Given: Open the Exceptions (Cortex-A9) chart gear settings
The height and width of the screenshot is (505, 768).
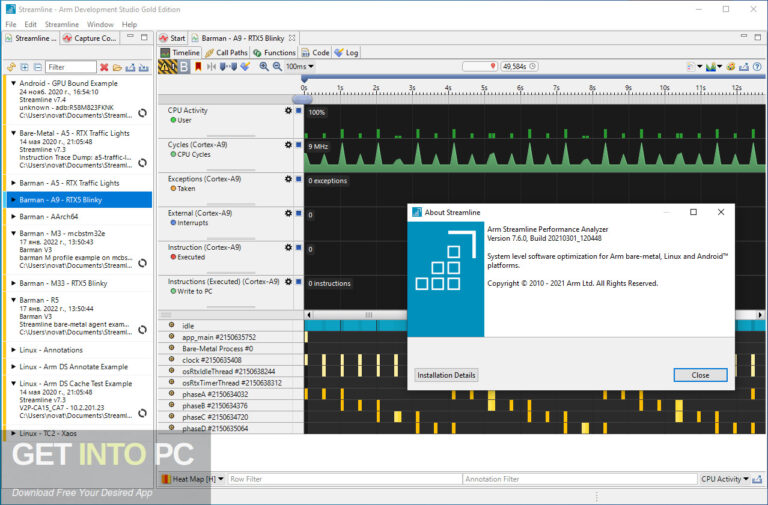Looking at the screenshot, I should click(288, 179).
